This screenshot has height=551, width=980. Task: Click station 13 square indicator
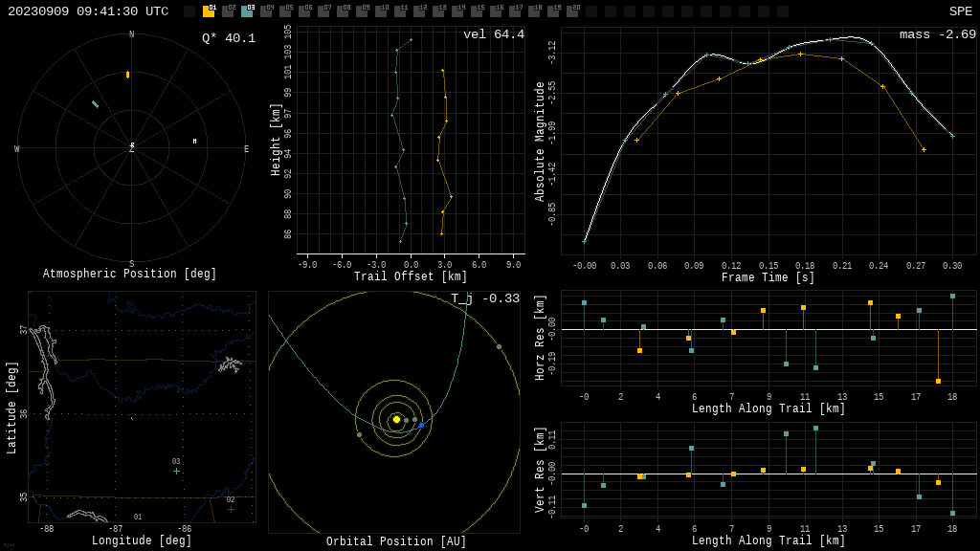438,11
